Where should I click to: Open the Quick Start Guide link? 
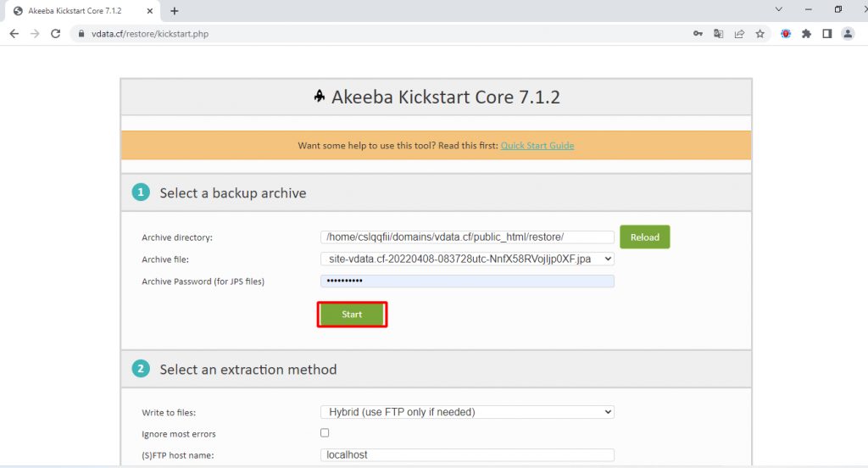click(537, 146)
